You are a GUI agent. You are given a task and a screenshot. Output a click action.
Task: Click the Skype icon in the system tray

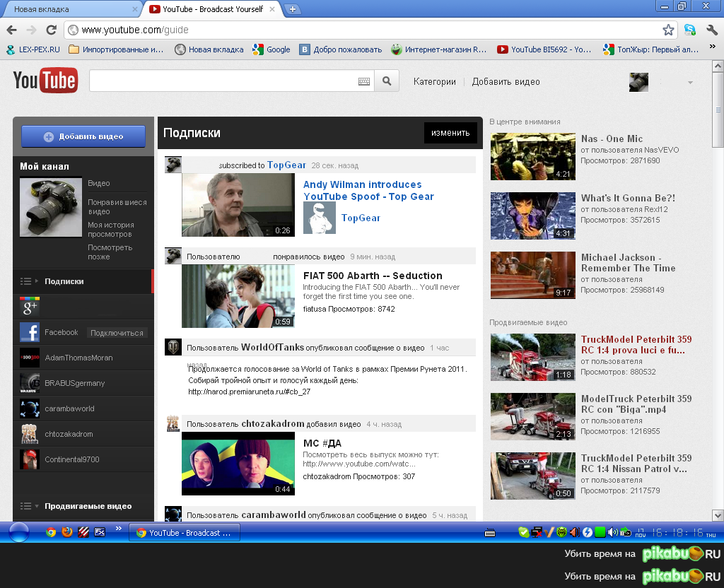(x=523, y=531)
